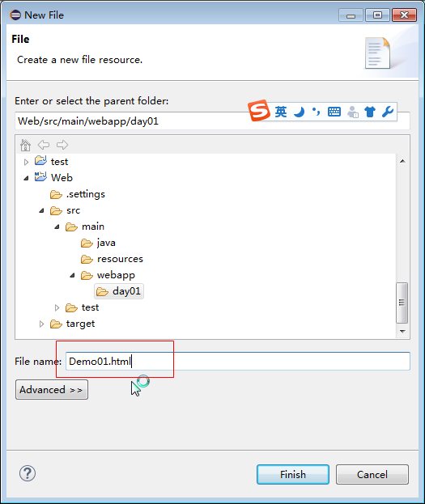Click the Sogou S input method logo
The image size is (425, 504).
tap(259, 110)
